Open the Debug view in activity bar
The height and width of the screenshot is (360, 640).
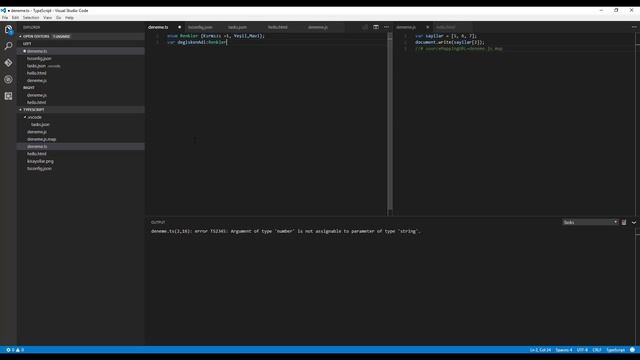[x=8, y=79]
